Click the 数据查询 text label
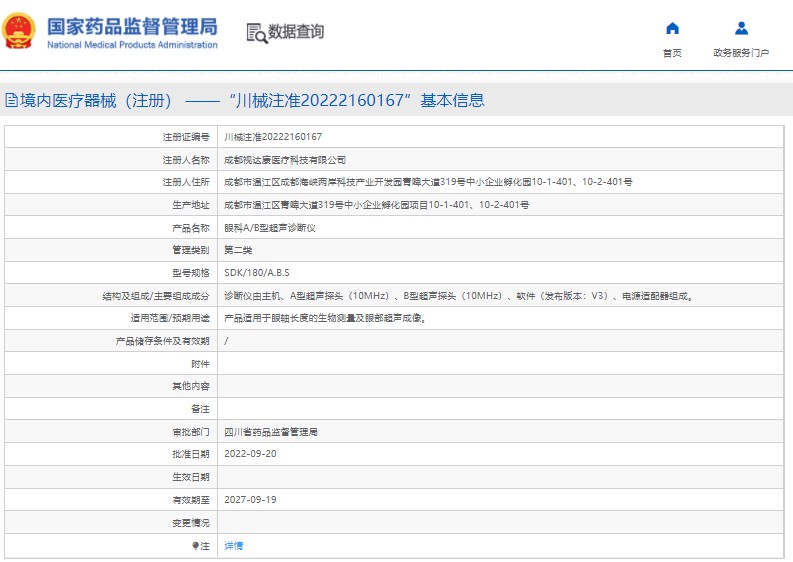 tap(296, 32)
